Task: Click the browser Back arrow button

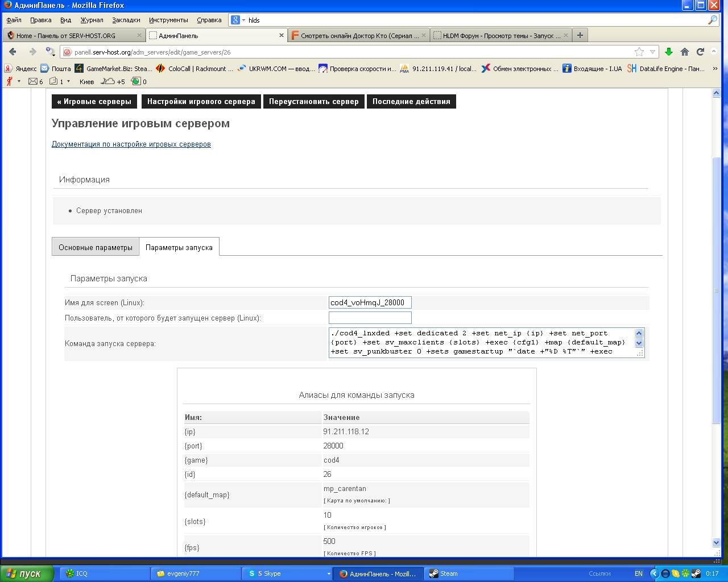Action: (x=13, y=52)
